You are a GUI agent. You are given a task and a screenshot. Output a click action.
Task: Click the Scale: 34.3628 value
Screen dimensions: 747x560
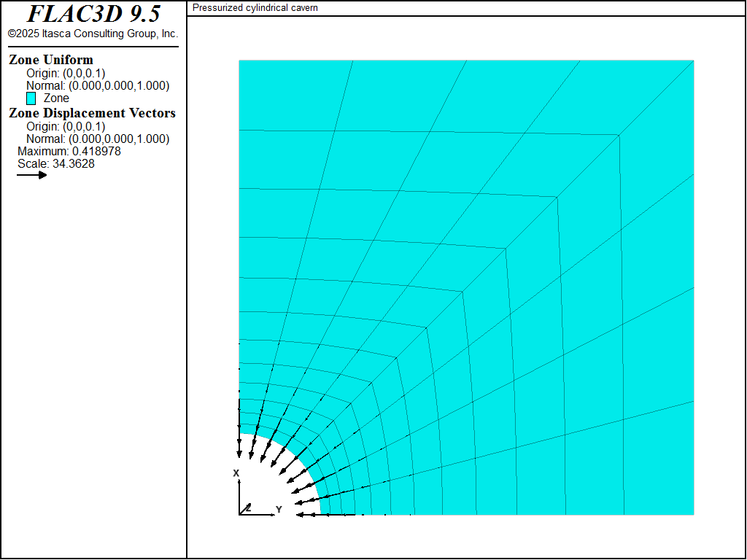[56, 164]
